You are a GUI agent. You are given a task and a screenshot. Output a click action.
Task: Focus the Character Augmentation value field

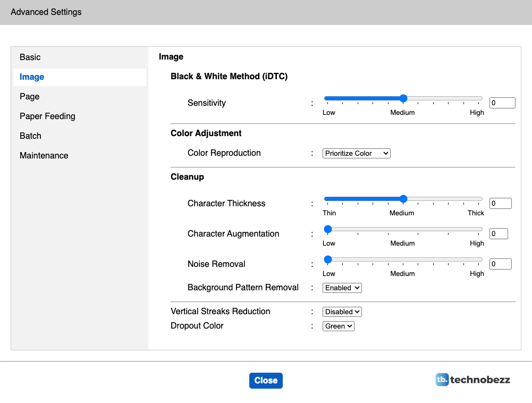pyautogui.click(x=499, y=233)
